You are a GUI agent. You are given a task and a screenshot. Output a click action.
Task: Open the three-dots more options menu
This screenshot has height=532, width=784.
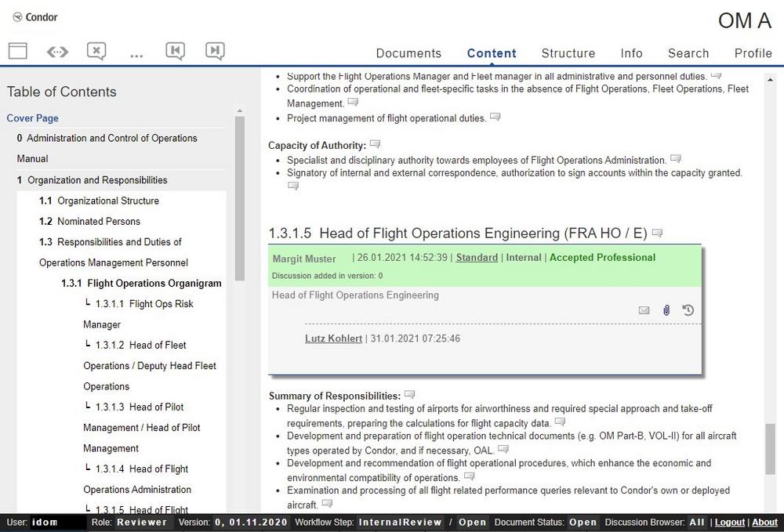(136, 53)
